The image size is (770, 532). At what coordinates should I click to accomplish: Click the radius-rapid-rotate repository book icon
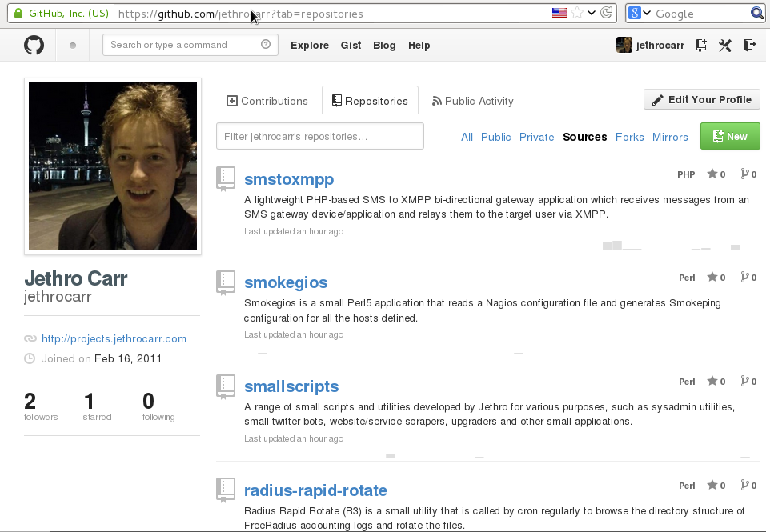[x=226, y=490]
